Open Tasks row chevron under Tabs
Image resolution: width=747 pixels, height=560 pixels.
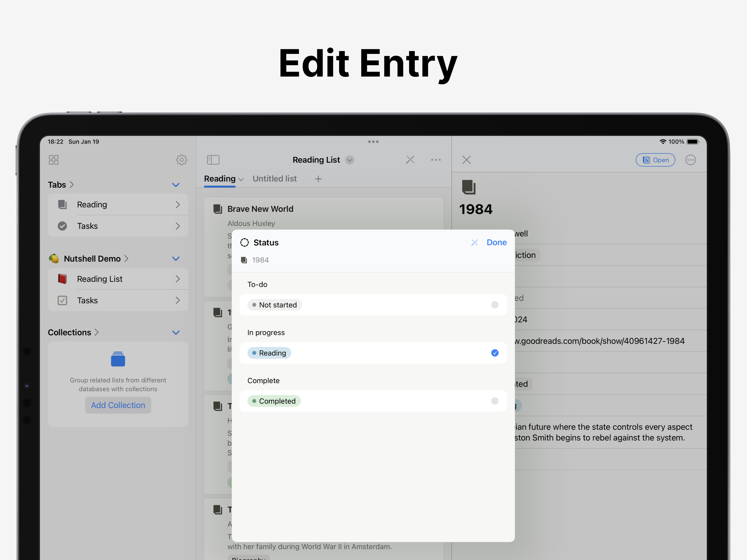(x=178, y=226)
